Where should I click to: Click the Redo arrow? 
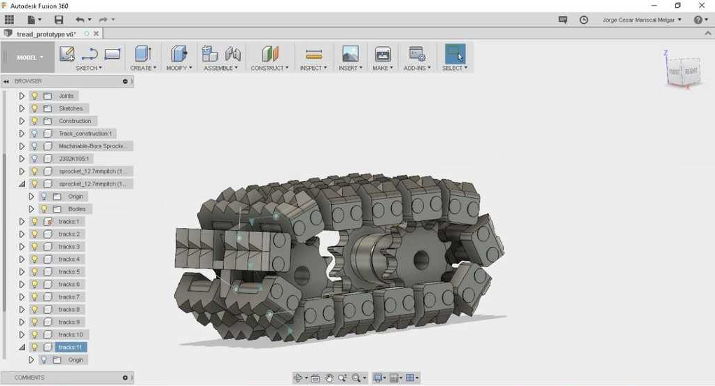coord(104,20)
